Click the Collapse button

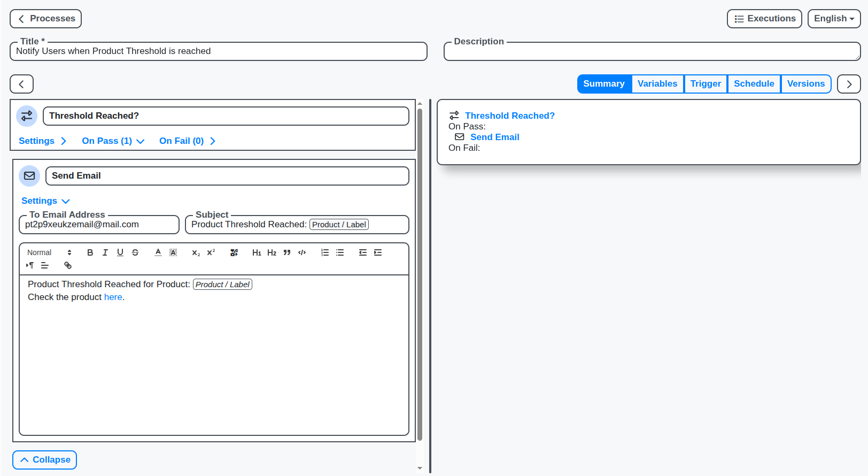(x=45, y=460)
